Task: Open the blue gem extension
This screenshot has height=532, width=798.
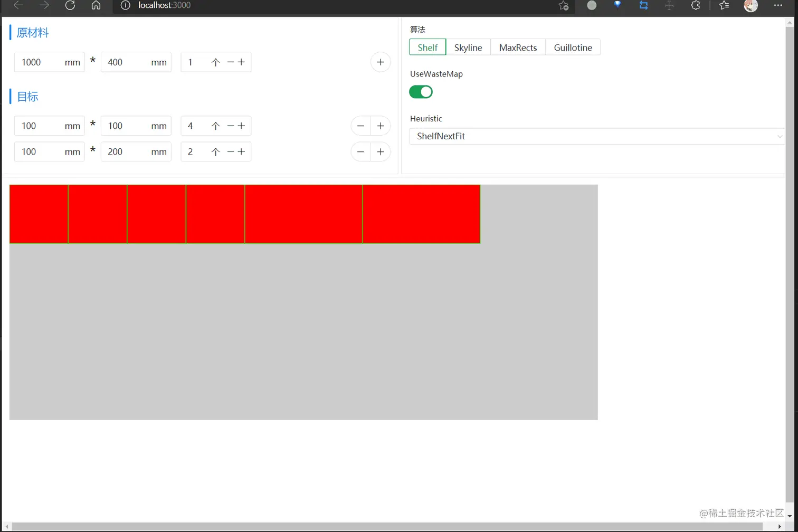Action: pyautogui.click(x=617, y=5)
